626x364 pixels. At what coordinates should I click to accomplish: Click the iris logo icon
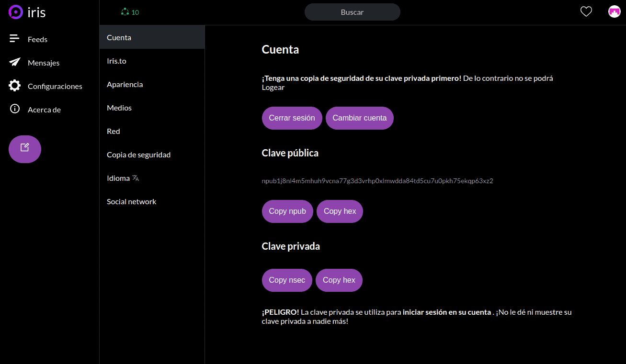coord(15,12)
